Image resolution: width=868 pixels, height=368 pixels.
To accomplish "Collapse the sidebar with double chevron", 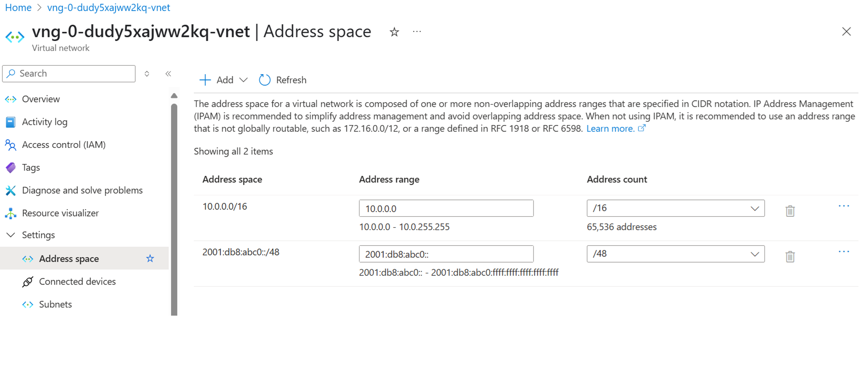I will [168, 74].
